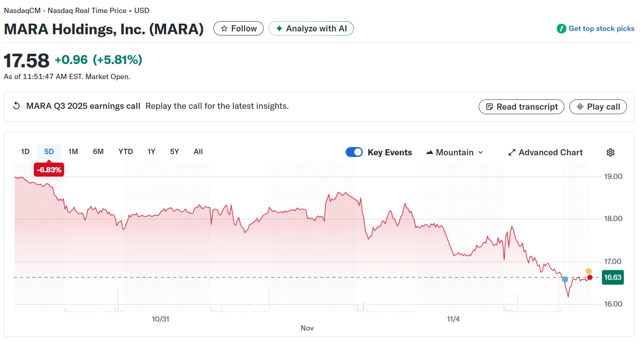The image size is (644, 342).
Task: Click the Follow button
Action: click(238, 28)
